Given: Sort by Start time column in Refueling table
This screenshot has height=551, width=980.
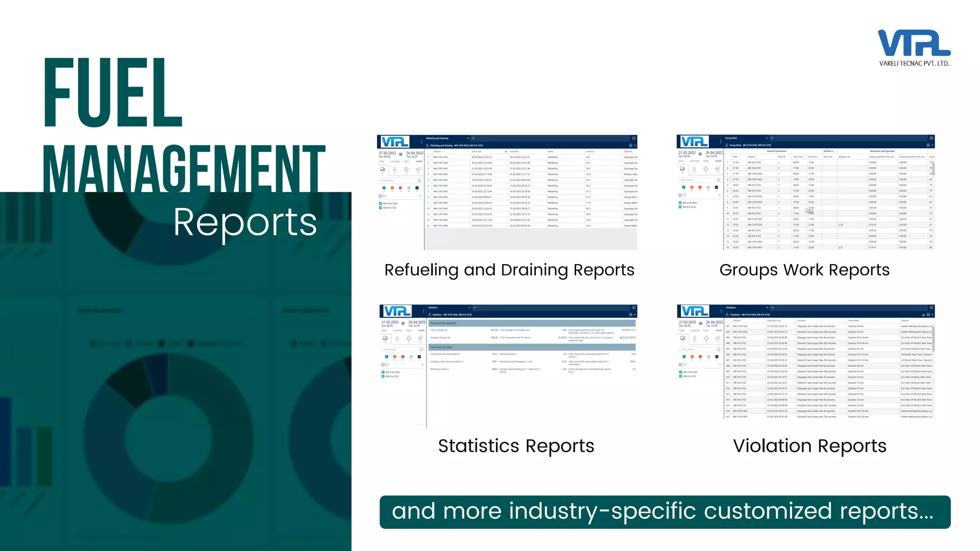Looking at the screenshot, I should pyautogui.click(x=489, y=152).
